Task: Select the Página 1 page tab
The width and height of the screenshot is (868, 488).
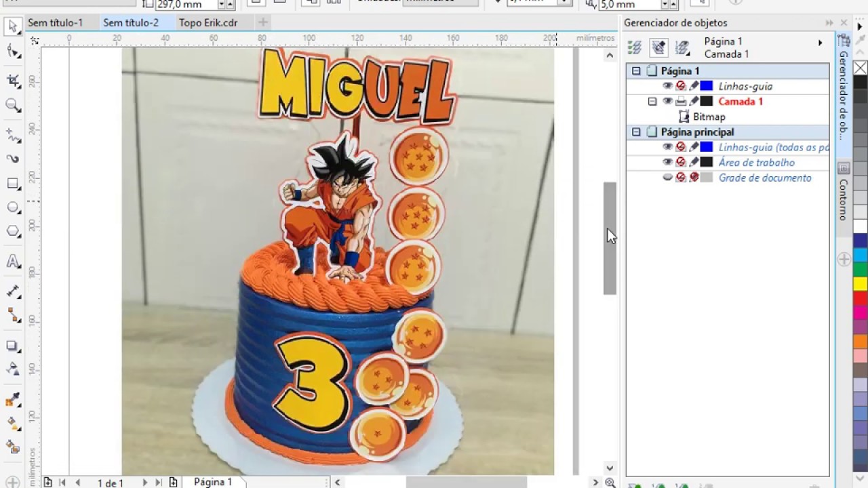Action: 213,482
